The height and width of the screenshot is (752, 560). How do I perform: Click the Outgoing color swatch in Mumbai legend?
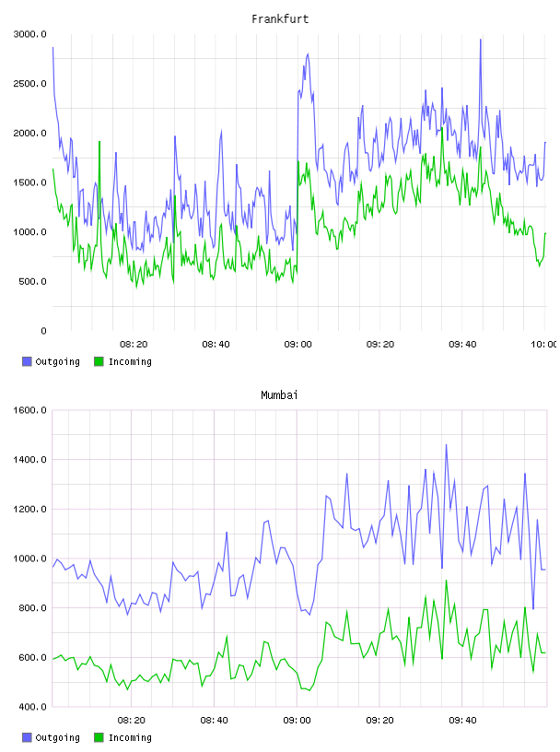point(27,737)
